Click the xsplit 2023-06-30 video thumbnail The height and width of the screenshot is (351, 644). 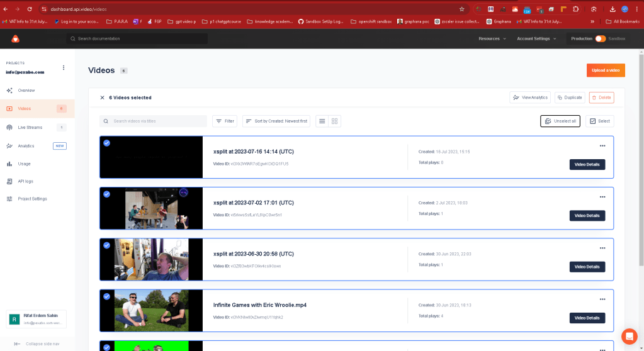coord(152,259)
